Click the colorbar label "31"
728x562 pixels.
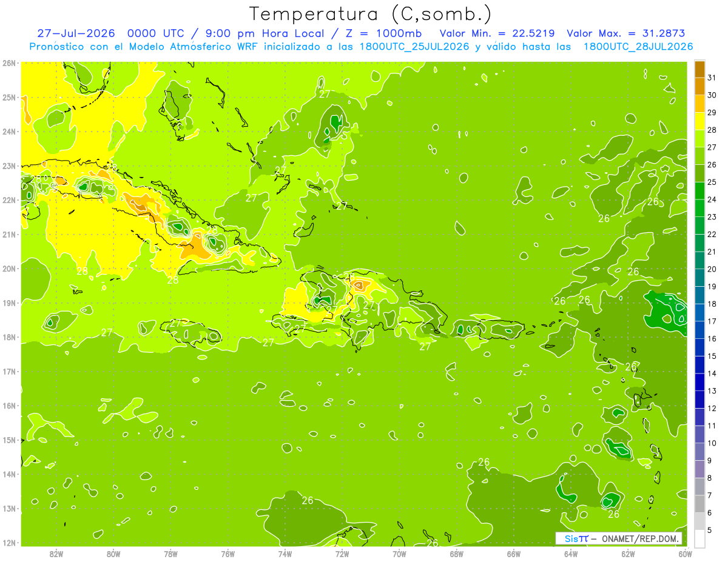[x=712, y=78]
